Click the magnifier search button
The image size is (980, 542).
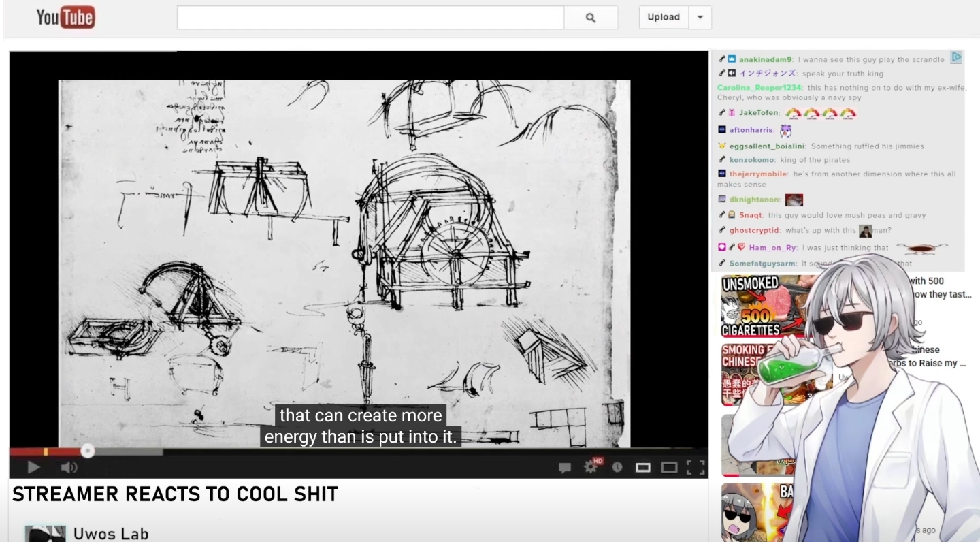click(591, 18)
